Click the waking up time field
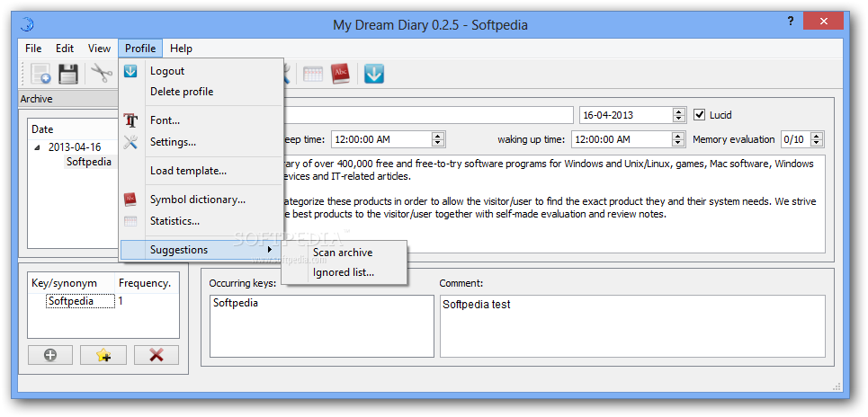Viewport: 868px width, 417px height. (x=622, y=139)
